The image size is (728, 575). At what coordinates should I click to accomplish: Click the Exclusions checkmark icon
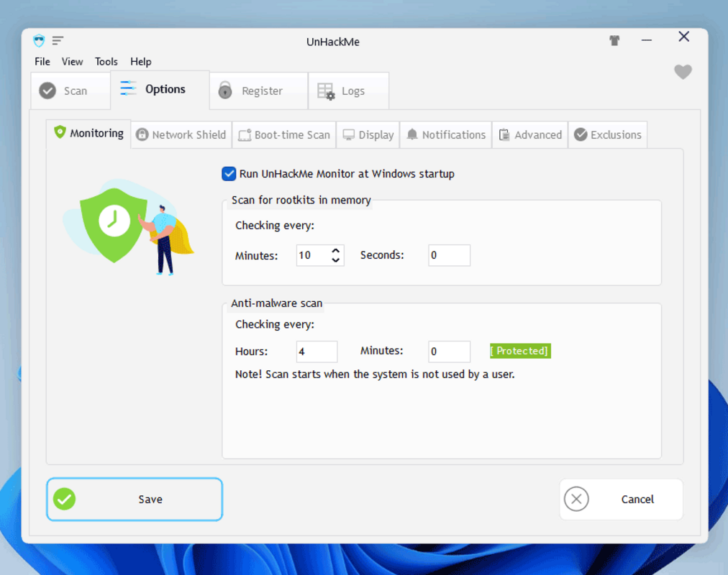581,134
